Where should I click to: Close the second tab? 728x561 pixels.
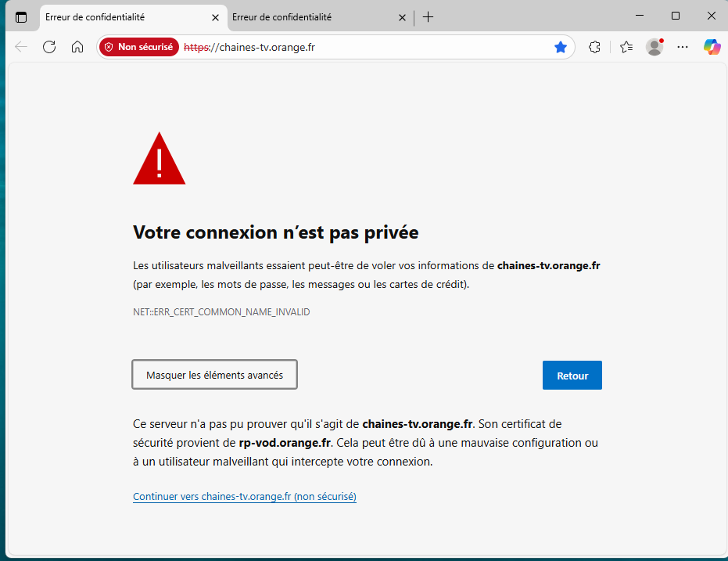(x=402, y=16)
